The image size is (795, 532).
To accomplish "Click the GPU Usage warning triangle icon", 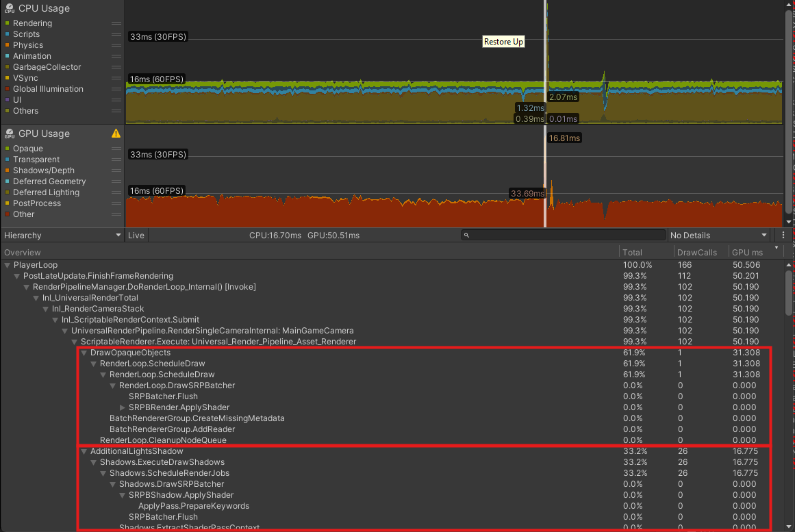I will (115, 134).
